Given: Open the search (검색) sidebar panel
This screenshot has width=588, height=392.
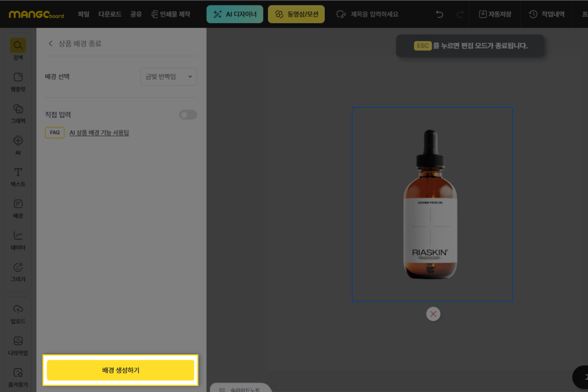Looking at the screenshot, I should click(18, 48).
